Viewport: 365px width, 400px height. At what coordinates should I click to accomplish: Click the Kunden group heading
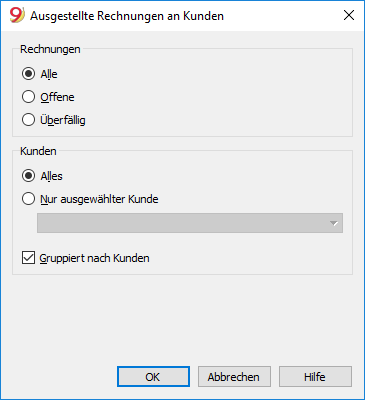coord(38,151)
